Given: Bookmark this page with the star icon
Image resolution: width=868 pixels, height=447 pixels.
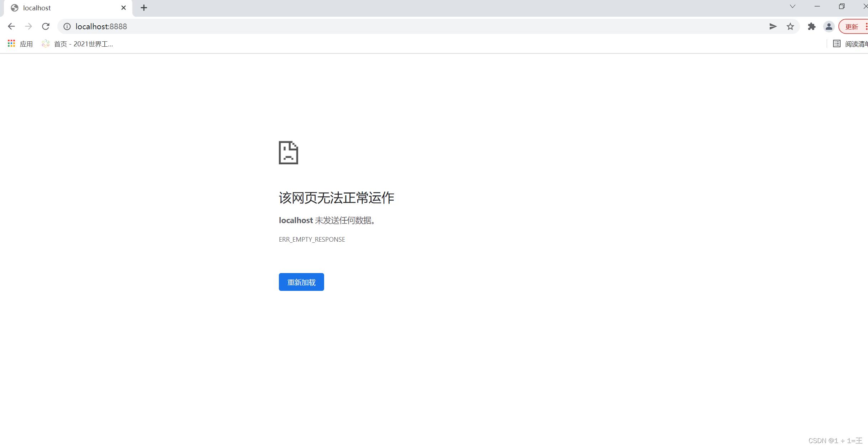Looking at the screenshot, I should [x=790, y=26].
